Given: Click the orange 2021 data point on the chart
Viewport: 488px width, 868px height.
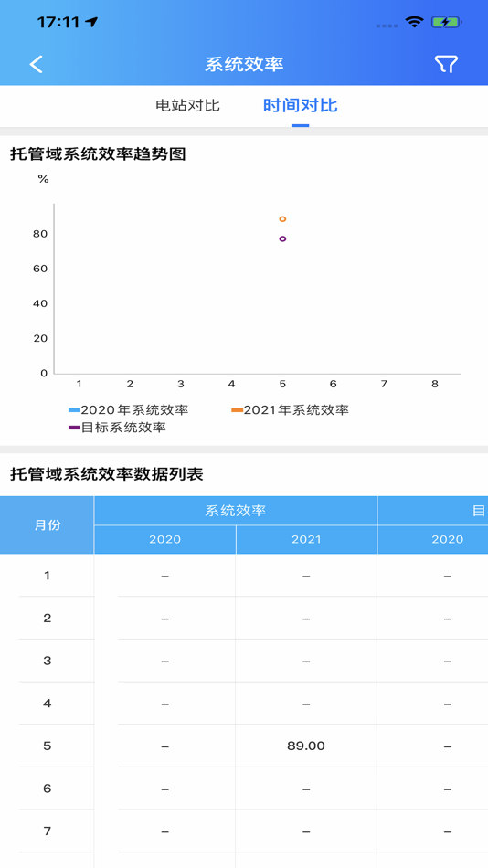Looking at the screenshot, I should pos(282,219).
